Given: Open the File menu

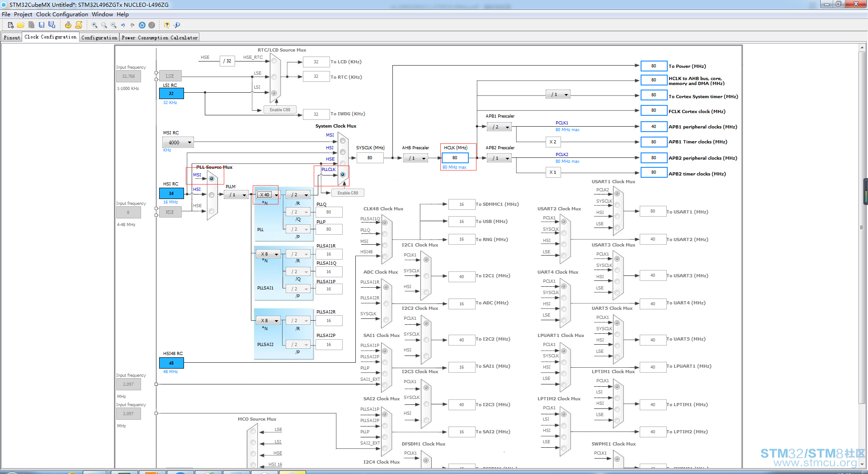Looking at the screenshot, I should click(6, 14).
